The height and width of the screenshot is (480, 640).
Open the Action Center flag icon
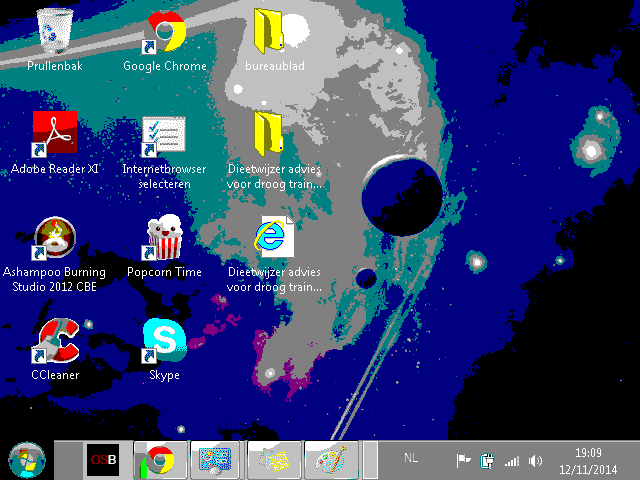[463, 461]
